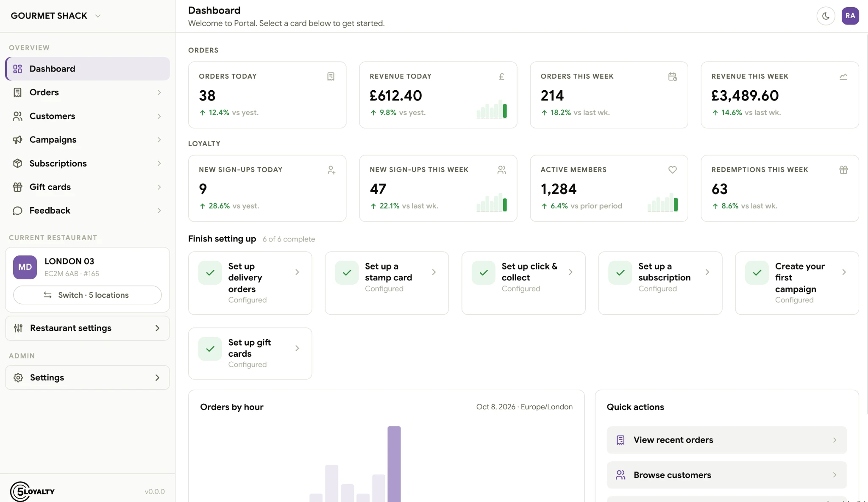
Task: Click the add-user icon on New Sign-ups Today
Action: coord(331,170)
